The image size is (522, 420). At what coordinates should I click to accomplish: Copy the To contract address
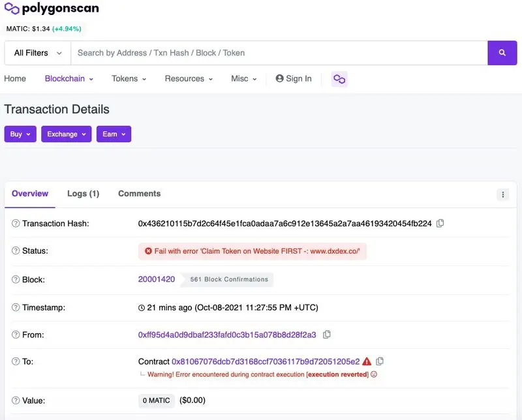click(380, 361)
